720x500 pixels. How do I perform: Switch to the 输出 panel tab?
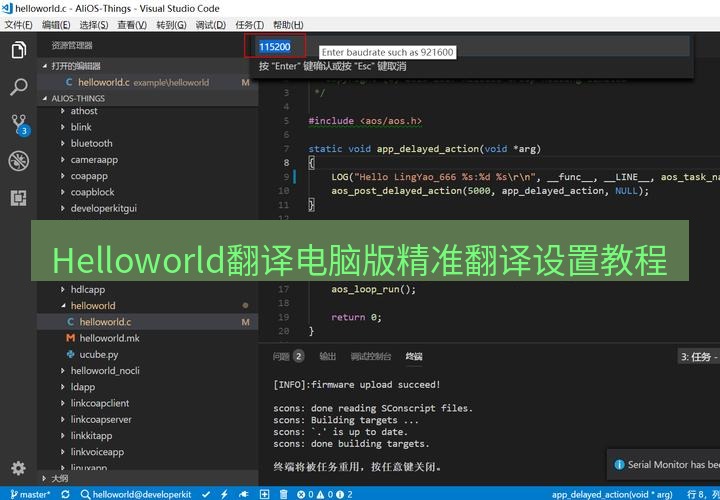[327, 356]
